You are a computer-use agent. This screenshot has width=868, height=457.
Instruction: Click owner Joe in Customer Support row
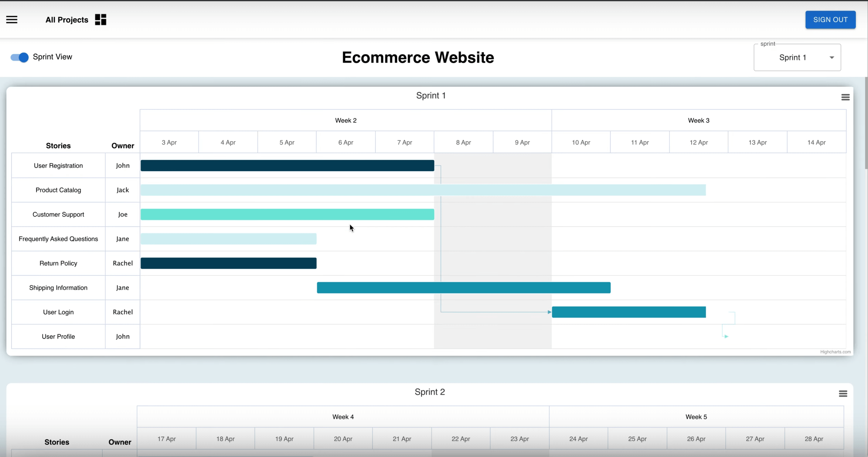coord(123,214)
